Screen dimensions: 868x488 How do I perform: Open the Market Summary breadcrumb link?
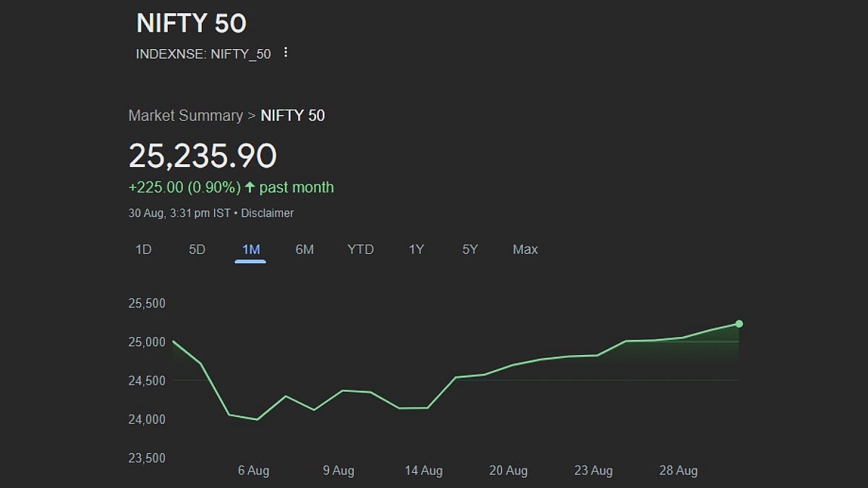(185, 116)
